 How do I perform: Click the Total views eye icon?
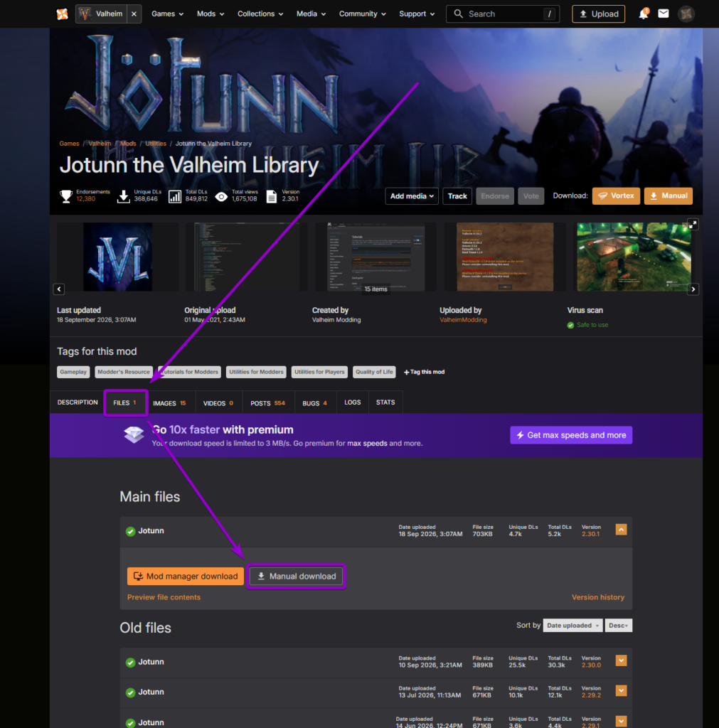tap(222, 197)
